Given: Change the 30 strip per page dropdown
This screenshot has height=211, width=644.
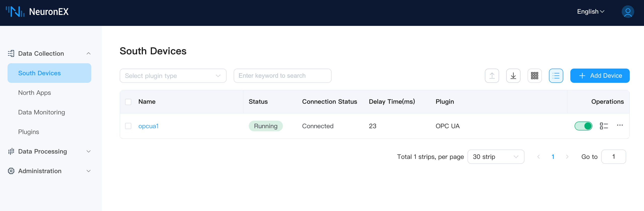Looking at the screenshot, I should click(496, 157).
